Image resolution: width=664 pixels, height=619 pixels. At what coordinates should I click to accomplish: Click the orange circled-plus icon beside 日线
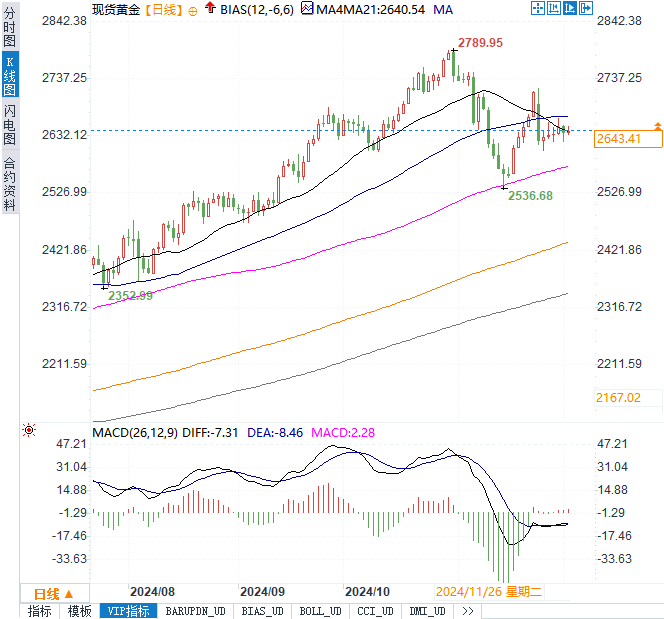(193, 10)
